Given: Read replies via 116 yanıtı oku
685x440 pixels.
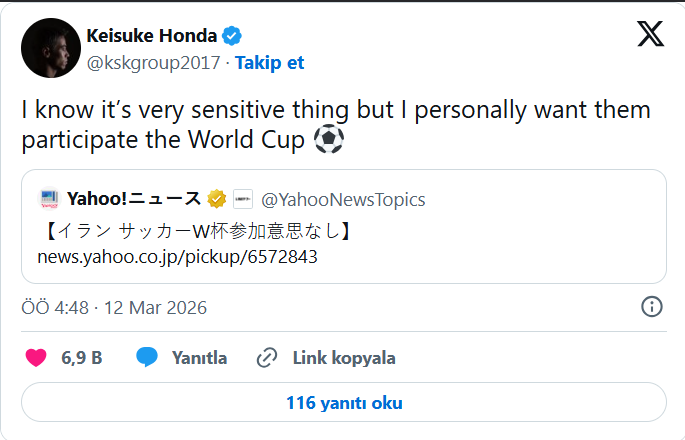Looking at the screenshot, I should [x=343, y=403].
